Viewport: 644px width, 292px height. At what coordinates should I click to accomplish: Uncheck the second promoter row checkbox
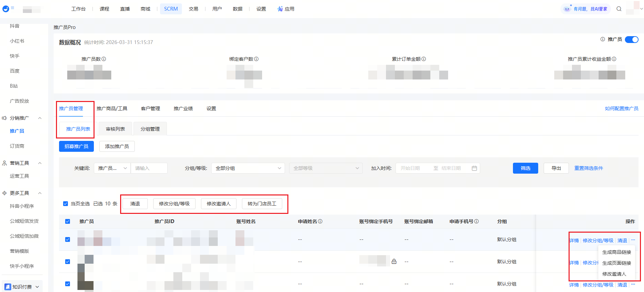click(68, 262)
